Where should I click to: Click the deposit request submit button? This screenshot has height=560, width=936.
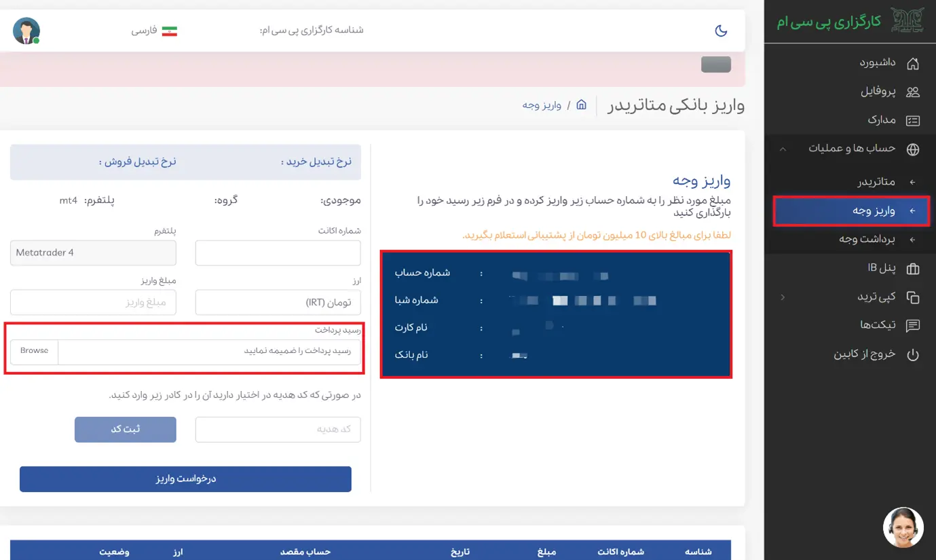pyautogui.click(x=185, y=479)
